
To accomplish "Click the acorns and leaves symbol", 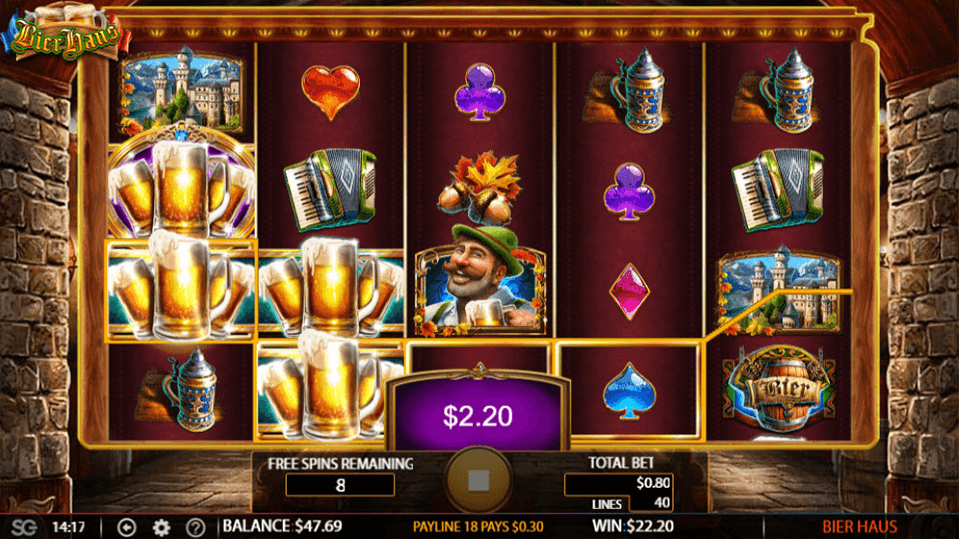I will click(x=479, y=188).
